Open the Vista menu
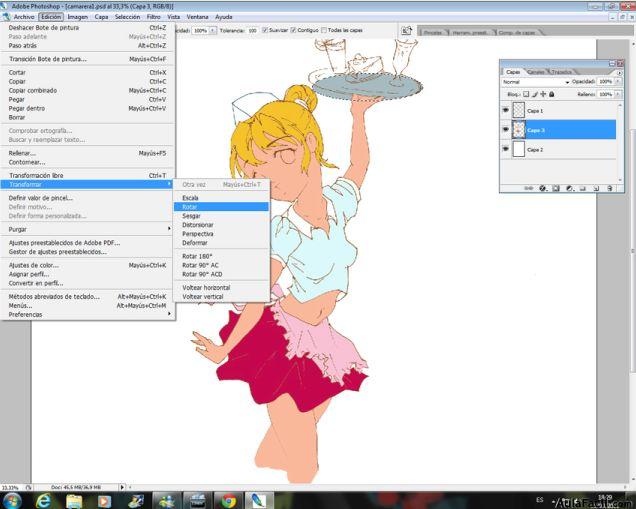The image size is (636, 509). pos(174,17)
